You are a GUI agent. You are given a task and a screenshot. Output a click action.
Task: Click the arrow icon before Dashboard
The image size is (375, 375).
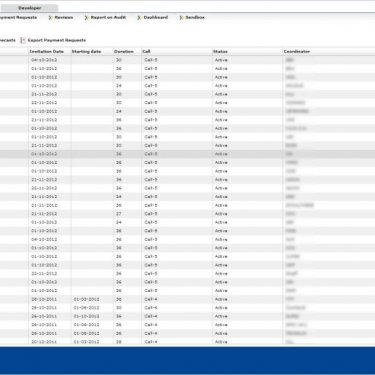click(x=139, y=17)
